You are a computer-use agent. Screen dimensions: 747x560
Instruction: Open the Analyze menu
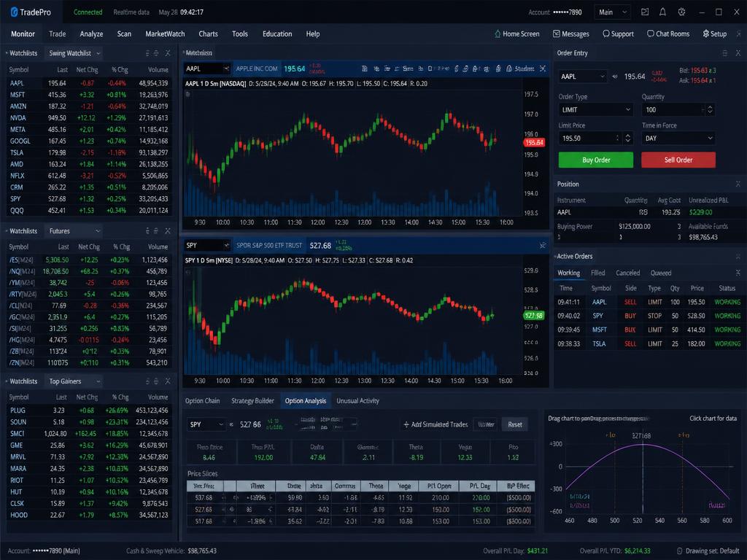(x=91, y=34)
